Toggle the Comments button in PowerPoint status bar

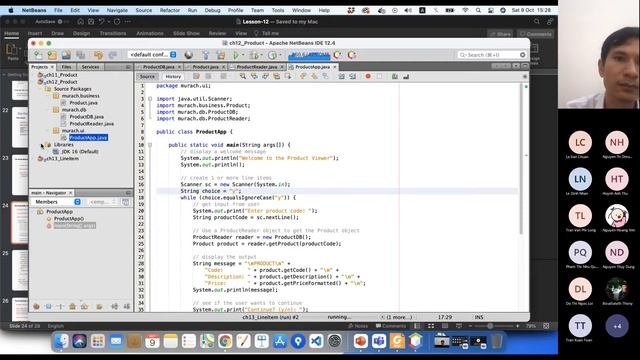pyautogui.click(x=391, y=326)
